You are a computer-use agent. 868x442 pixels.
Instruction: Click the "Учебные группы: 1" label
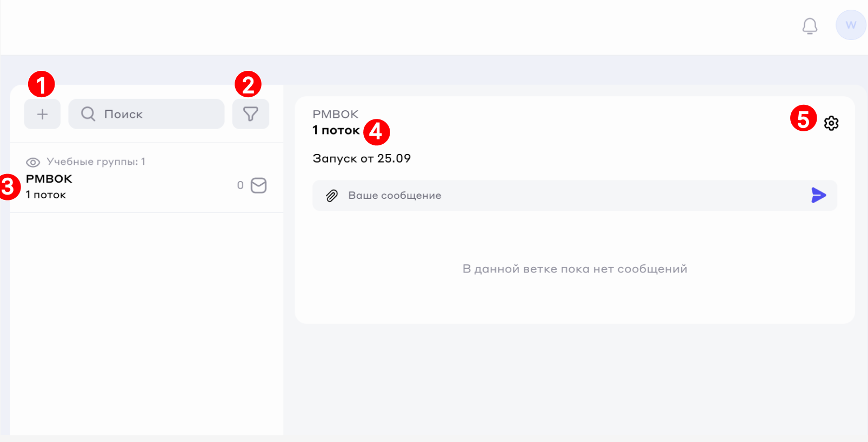pos(96,162)
